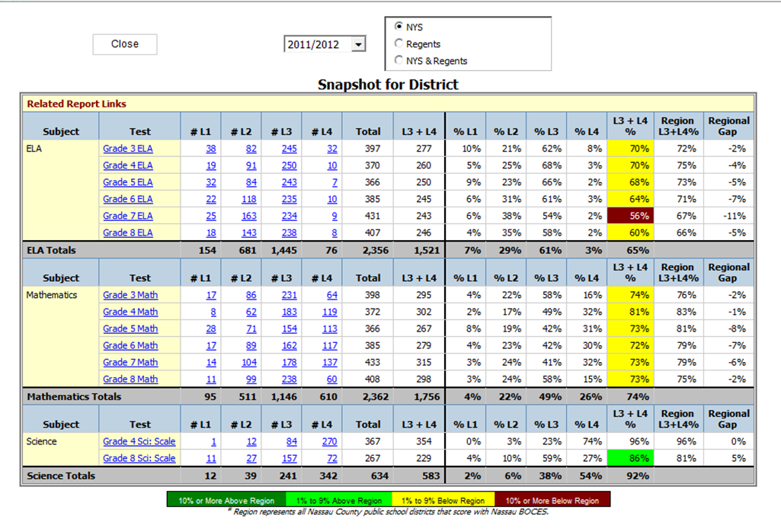The width and height of the screenshot is (781, 532).
Task: Click Grade 6 Math L2 count 89
Action: click(x=251, y=346)
